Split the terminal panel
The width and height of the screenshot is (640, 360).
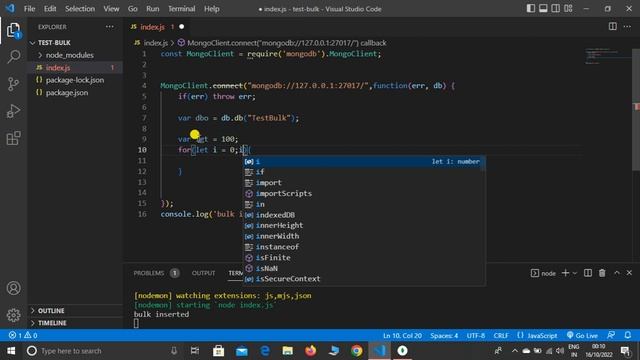coord(588,273)
